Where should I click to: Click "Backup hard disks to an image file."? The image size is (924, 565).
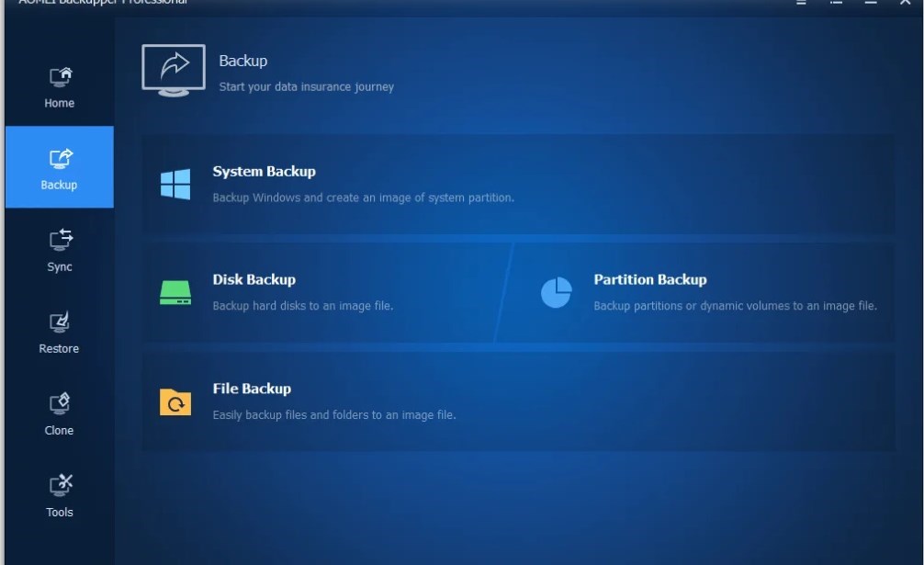coord(302,306)
